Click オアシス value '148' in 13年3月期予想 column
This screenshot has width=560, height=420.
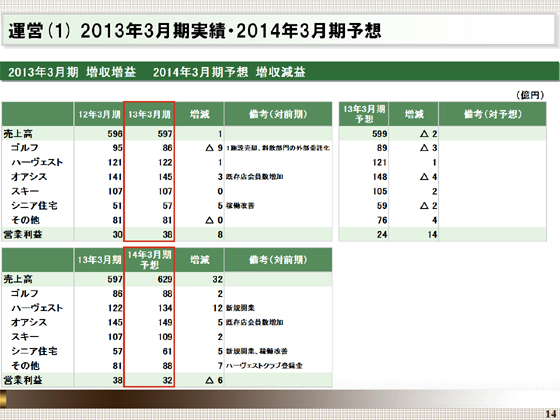click(x=380, y=177)
